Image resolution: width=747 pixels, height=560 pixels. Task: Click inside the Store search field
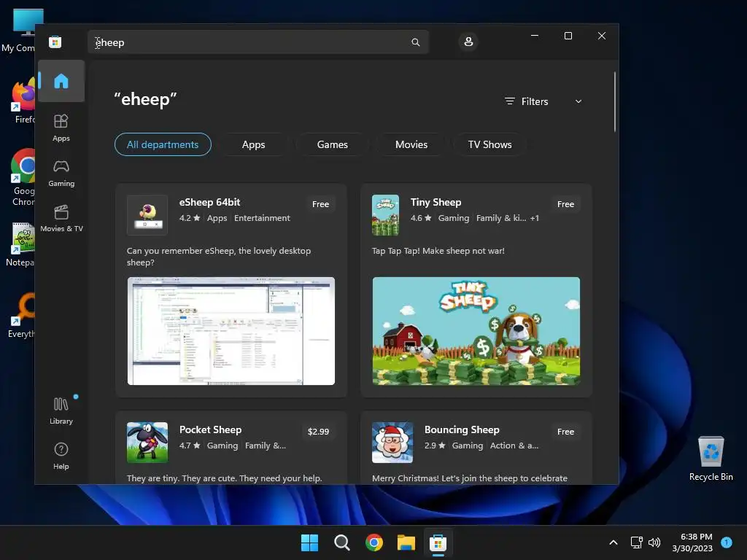pos(258,42)
